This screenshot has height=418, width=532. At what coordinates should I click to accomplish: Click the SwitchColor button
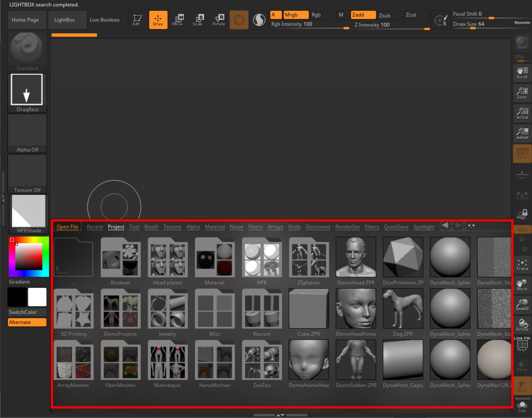click(x=27, y=312)
